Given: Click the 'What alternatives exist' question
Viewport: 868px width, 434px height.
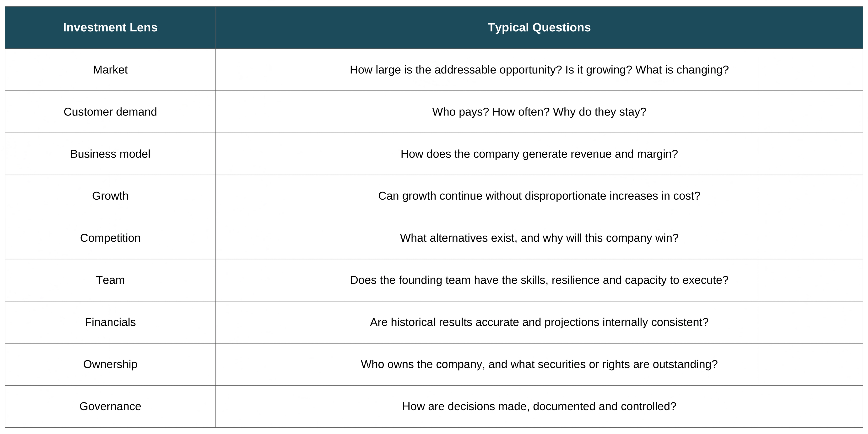Looking at the screenshot, I should tap(539, 238).
